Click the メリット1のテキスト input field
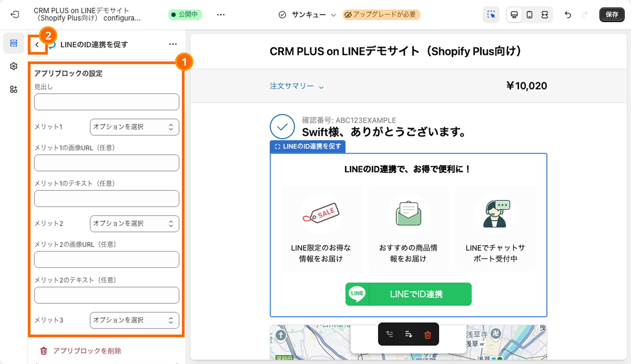 click(106, 198)
